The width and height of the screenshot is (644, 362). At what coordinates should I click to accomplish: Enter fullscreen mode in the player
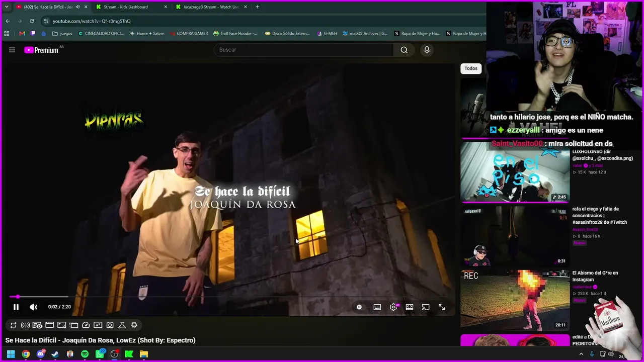point(442,307)
